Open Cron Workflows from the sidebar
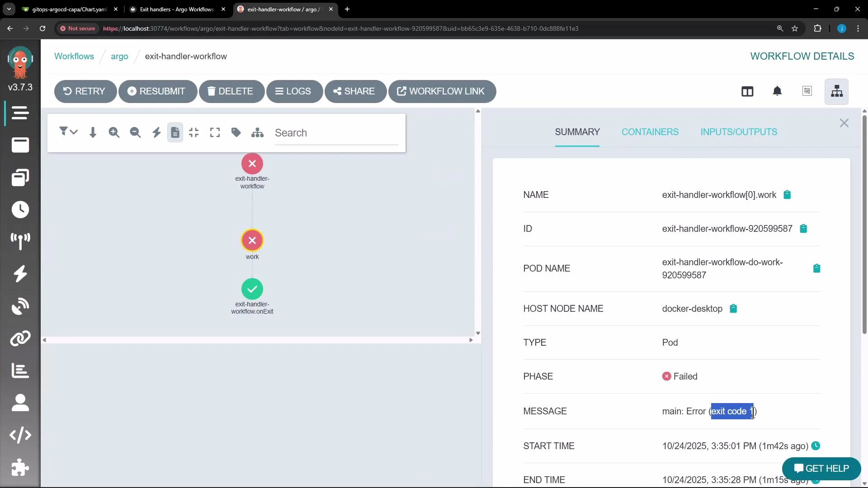Screen dimensions: 868x488 (x=20, y=210)
